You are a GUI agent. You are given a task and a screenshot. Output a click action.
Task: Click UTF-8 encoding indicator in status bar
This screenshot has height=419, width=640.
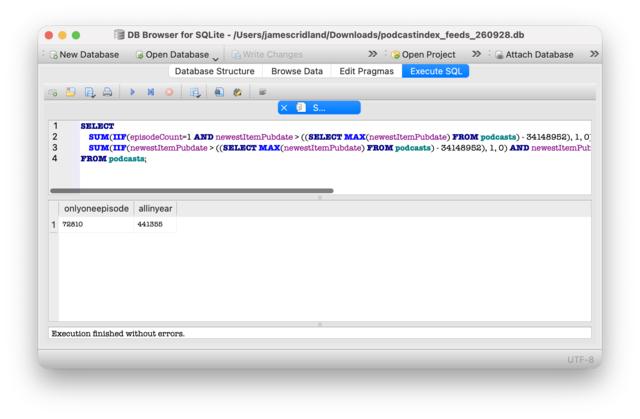[580, 359]
